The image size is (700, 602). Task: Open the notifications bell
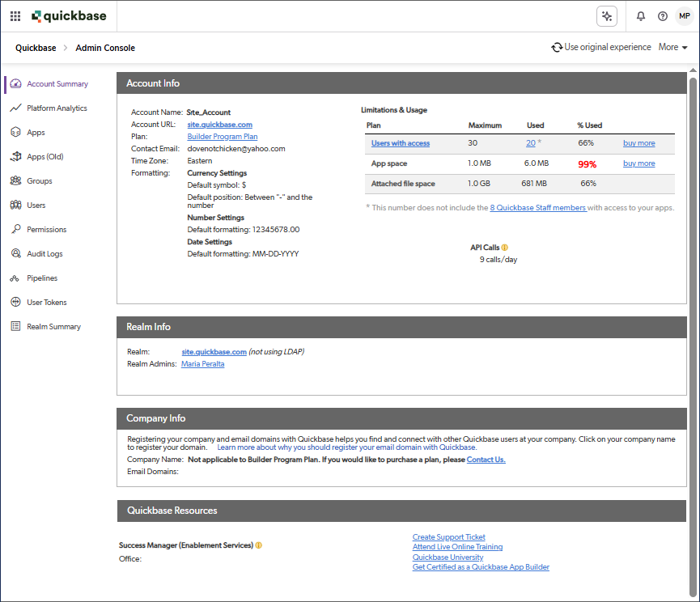tap(641, 16)
